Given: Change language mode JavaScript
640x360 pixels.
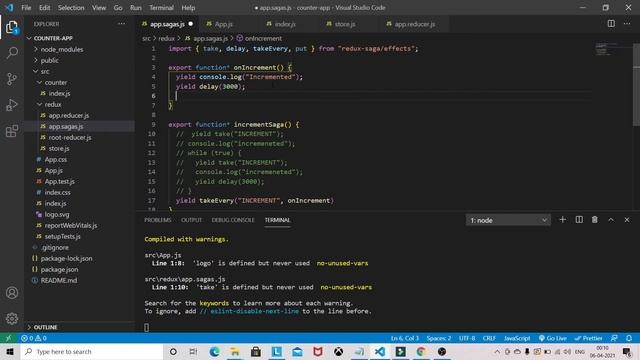Looking at the screenshot, I should pyautogui.click(x=517, y=338).
